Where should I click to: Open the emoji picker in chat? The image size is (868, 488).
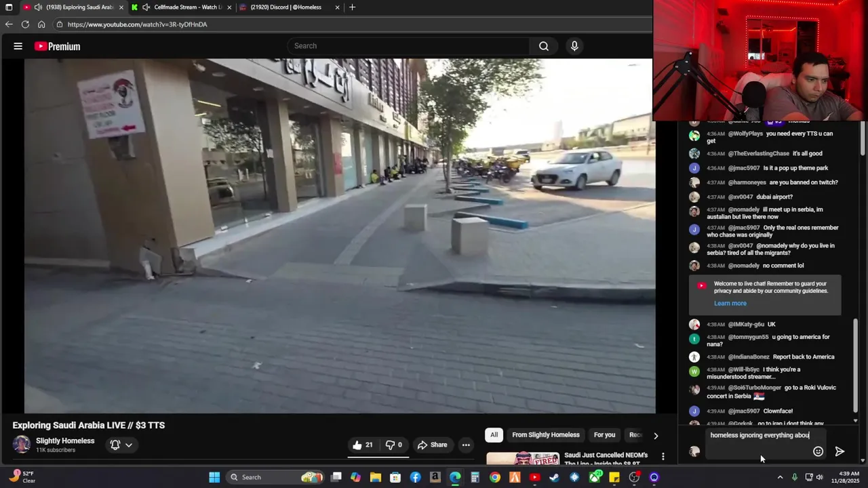pos(818,451)
